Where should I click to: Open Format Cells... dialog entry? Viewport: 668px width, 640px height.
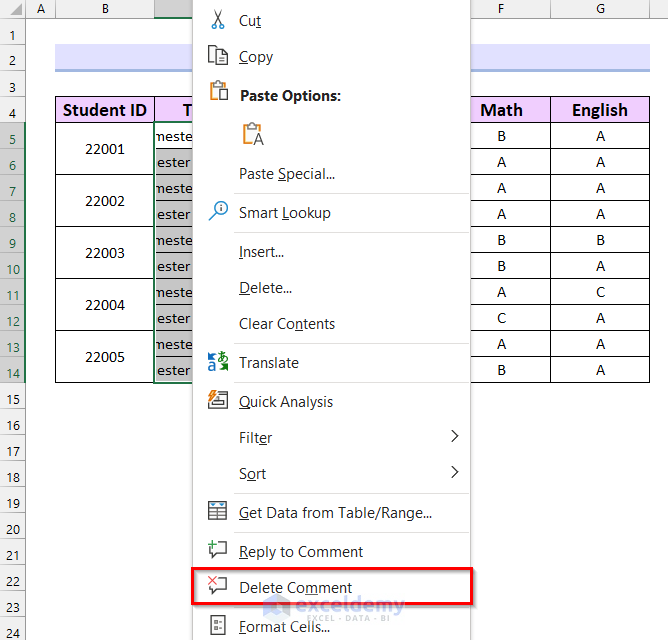tap(284, 627)
